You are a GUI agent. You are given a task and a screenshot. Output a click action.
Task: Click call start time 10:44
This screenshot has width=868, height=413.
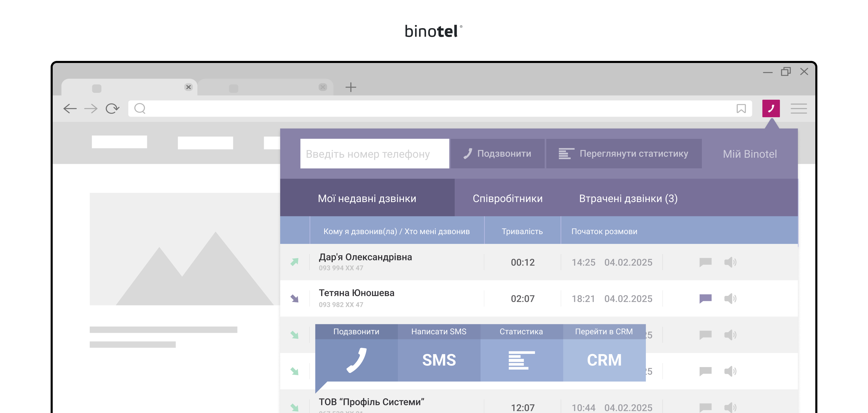[x=583, y=408]
